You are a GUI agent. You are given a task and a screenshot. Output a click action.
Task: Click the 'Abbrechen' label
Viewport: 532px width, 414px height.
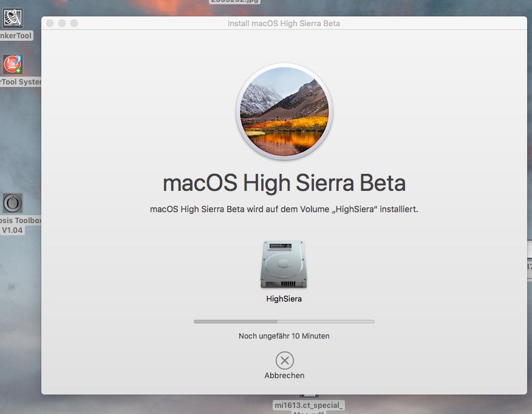(284, 375)
